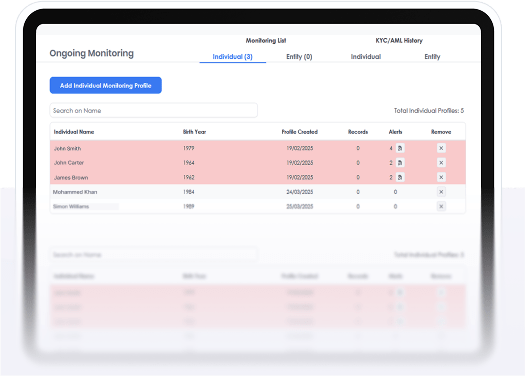This screenshot has height=376, width=525.
Task: Open KYC/AML History Entity tab
Action: (432, 57)
